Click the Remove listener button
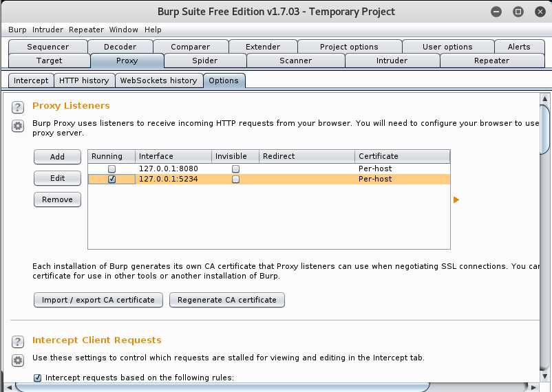 click(57, 199)
